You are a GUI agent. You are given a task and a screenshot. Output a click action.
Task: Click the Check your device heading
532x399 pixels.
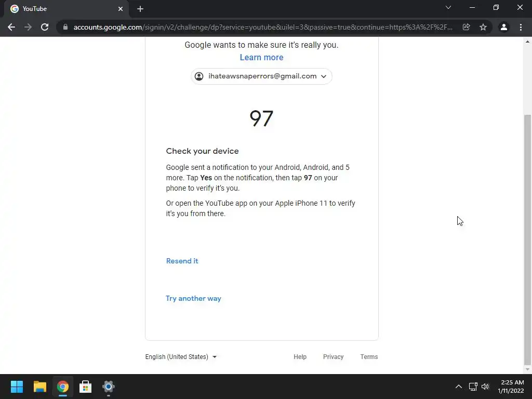click(x=202, y=151)
